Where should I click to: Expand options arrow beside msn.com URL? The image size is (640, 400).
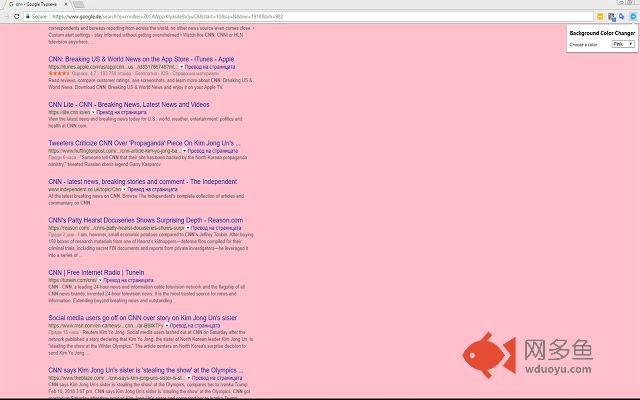167,325
